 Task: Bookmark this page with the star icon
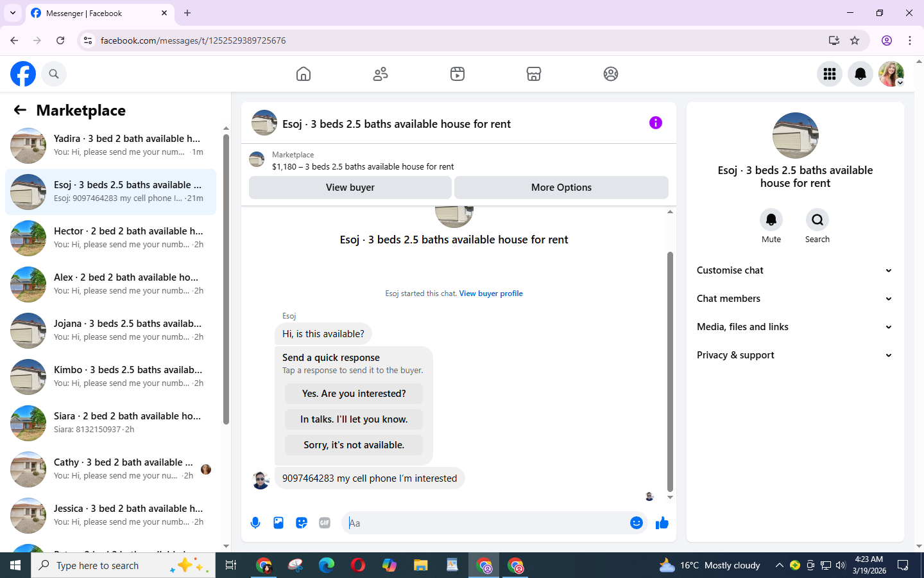855,40
